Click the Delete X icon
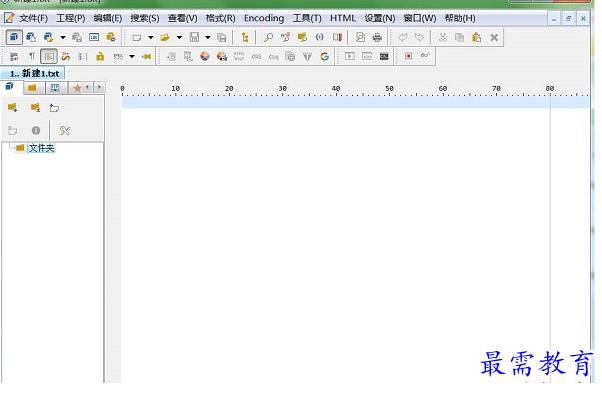This screenshot has height=395, width=602. 494,37
